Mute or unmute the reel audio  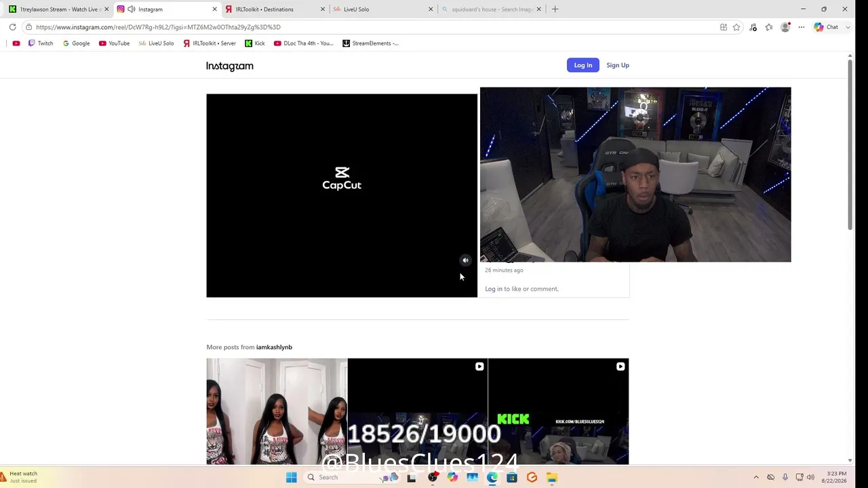click(x=465, y=260)
